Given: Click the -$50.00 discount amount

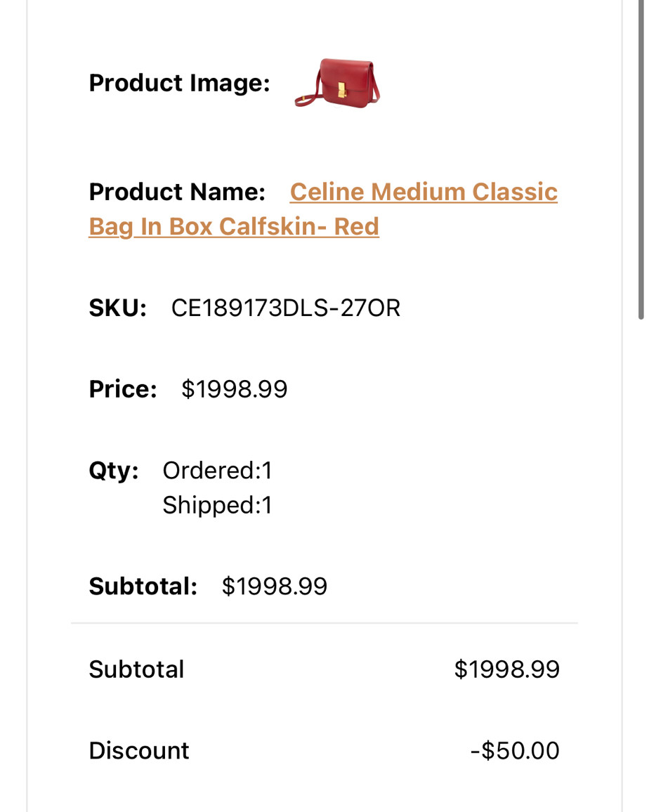Looking at the screenshot, I should [x=515, y=750].
